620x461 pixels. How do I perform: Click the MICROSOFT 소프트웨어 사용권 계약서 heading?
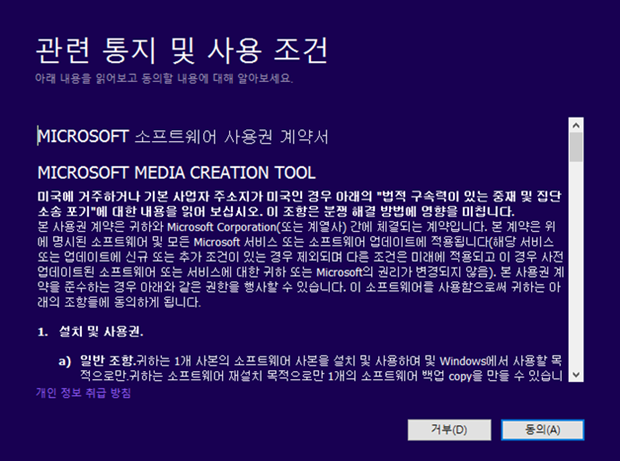coord(183,137)
